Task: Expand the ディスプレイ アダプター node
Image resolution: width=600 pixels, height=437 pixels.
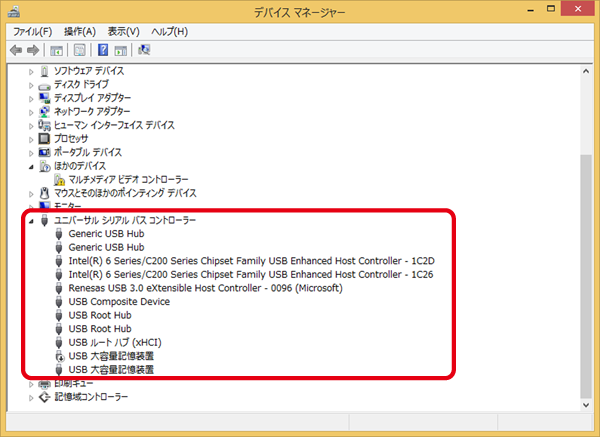Action: (31, 99)
